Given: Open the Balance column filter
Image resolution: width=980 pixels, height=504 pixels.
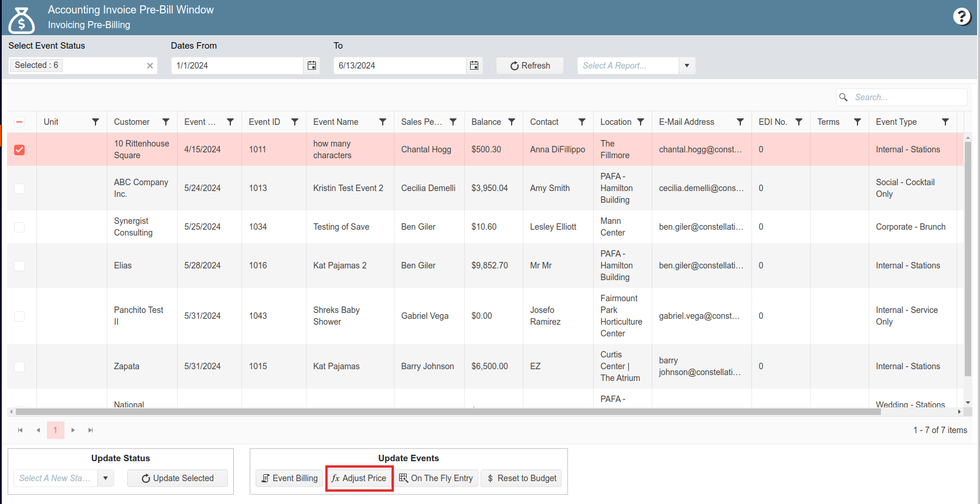Looking at the screenshot, I should (512, 122).
